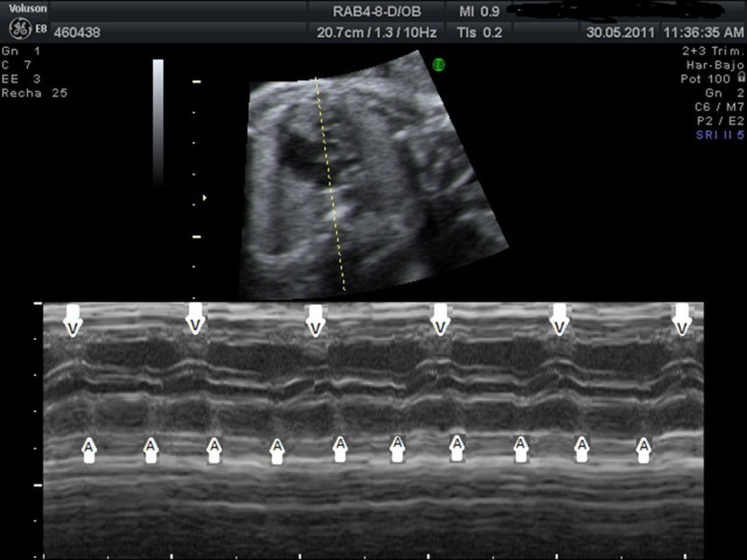This screenshot has width=747, height=560.
Task: Click the MI 0.9 indicator
Action: [x=479, y=11]
